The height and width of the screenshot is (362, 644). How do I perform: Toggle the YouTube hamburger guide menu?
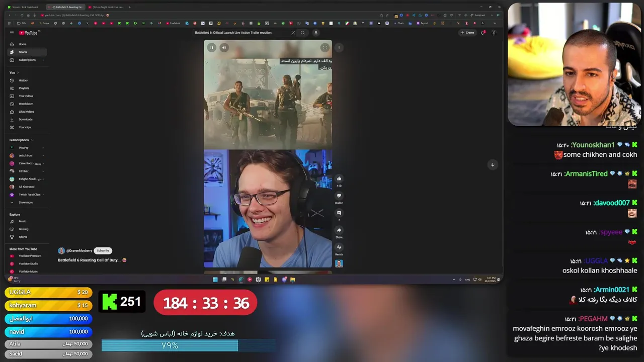click(12, 33)
